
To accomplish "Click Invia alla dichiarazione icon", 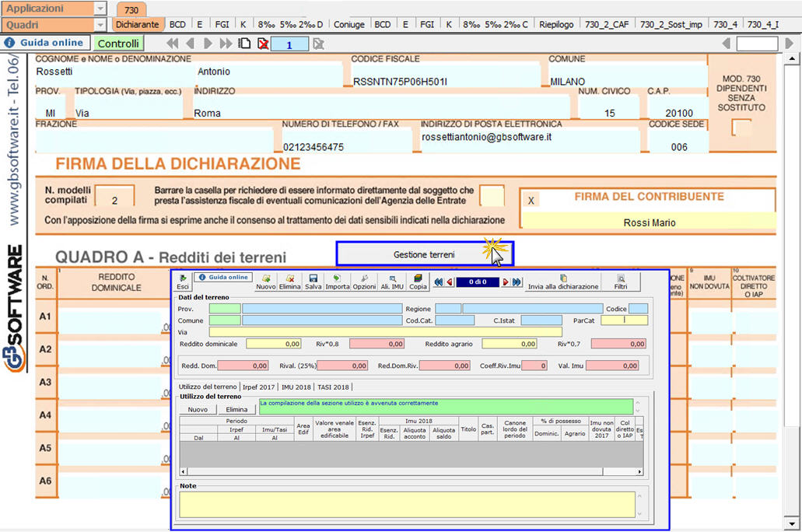I will click(x=563, y=281).
